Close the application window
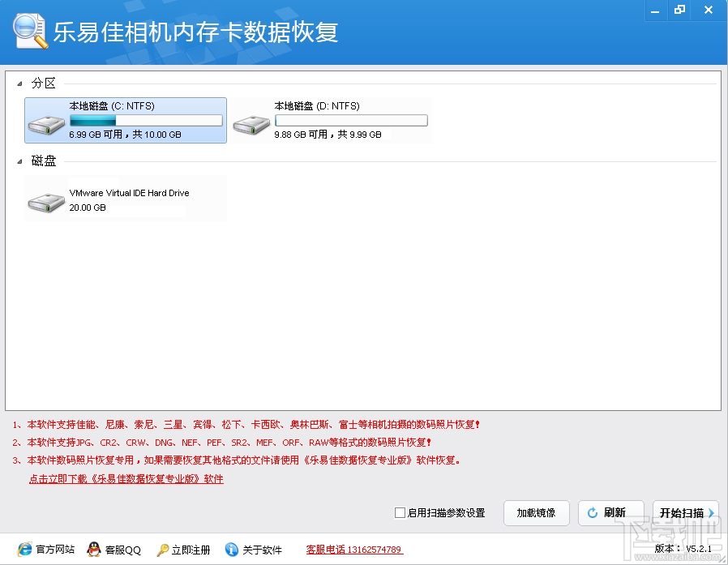The image size is (728, 565). click(709, 11)
